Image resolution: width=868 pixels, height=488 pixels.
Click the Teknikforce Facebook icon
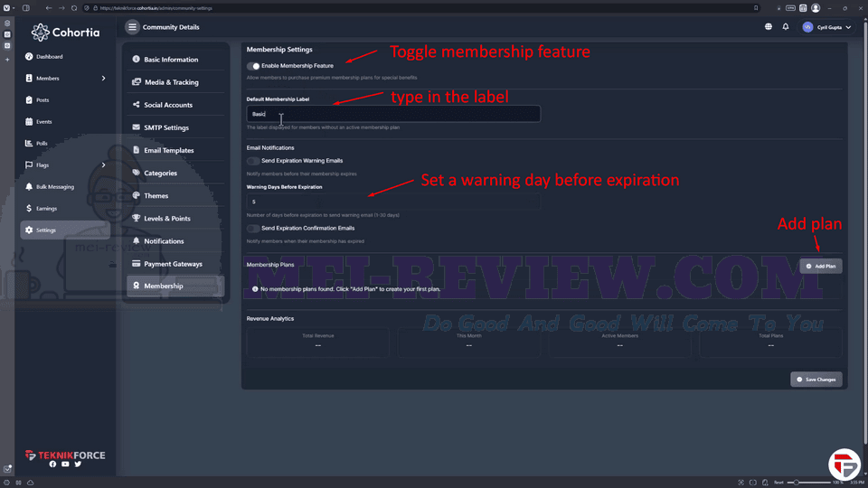pos(52,465)
